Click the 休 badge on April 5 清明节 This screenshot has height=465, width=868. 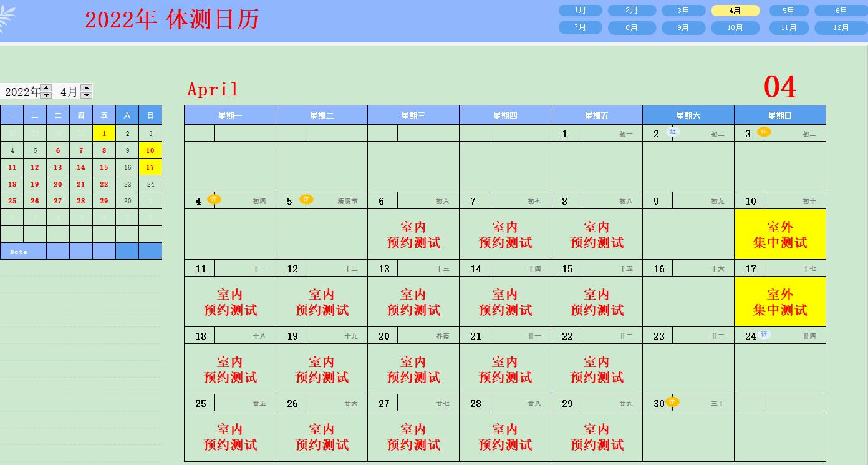306,199
